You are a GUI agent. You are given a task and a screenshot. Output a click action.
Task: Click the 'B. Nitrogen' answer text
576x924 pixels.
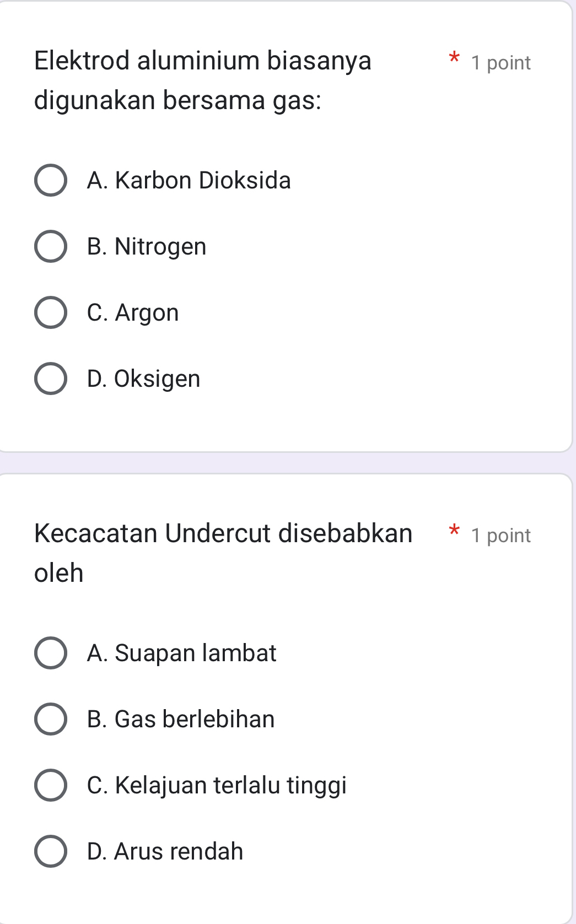pos(147,246)
